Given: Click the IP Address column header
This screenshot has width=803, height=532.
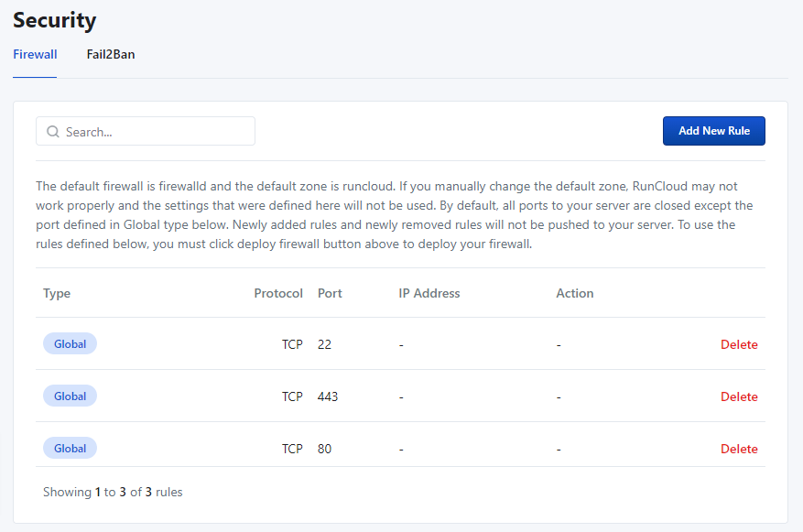Looking at the screenshot, I should click(429, 293).
